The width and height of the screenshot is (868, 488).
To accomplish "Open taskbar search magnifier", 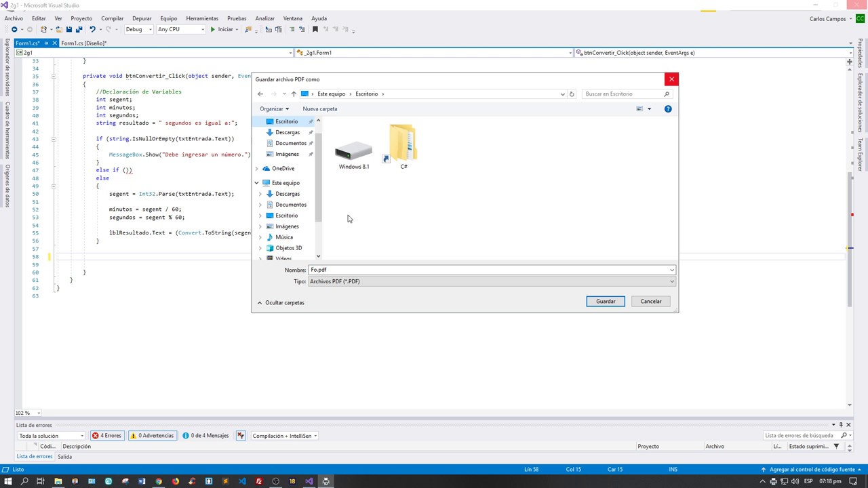I will click(x=25, y=481).
